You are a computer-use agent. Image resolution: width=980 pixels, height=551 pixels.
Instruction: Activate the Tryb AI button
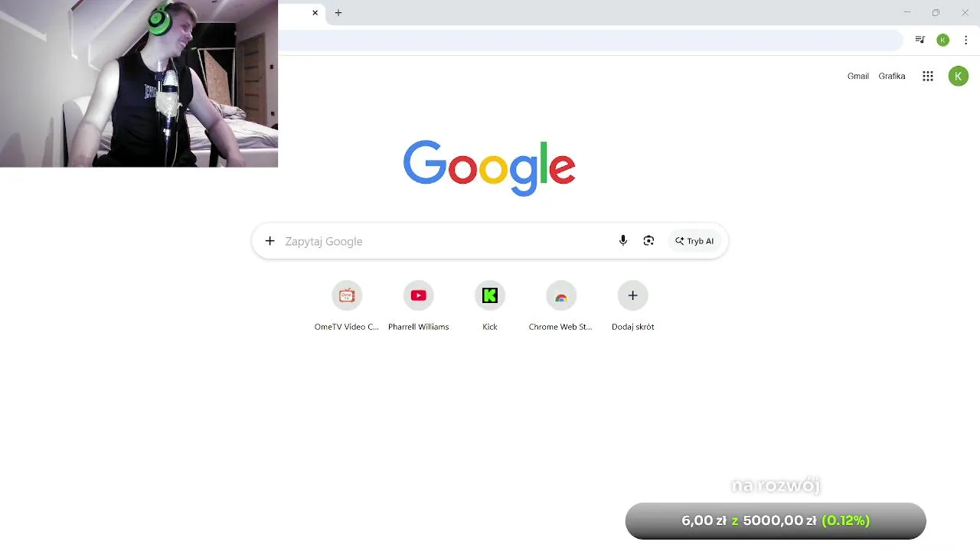694,241
